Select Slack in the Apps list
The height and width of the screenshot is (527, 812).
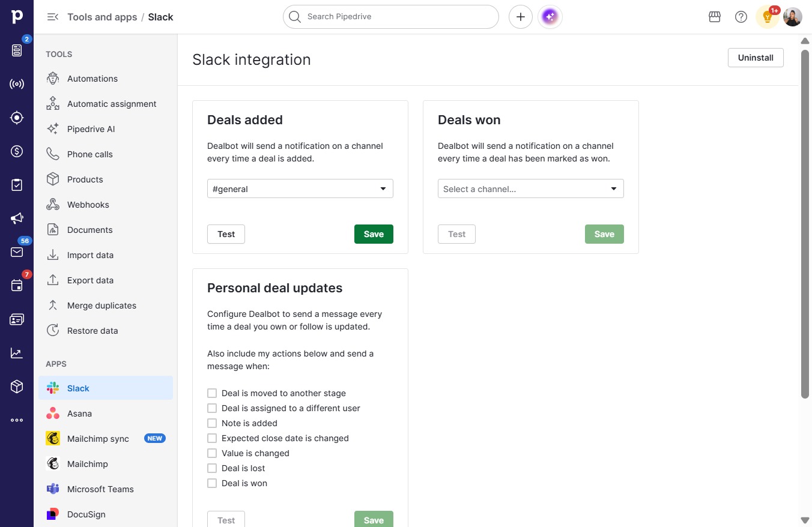(106, 388)
